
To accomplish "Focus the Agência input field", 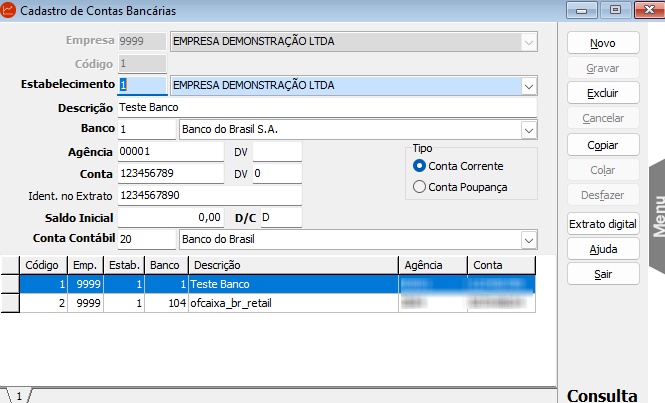I will (x=170, y=152).
